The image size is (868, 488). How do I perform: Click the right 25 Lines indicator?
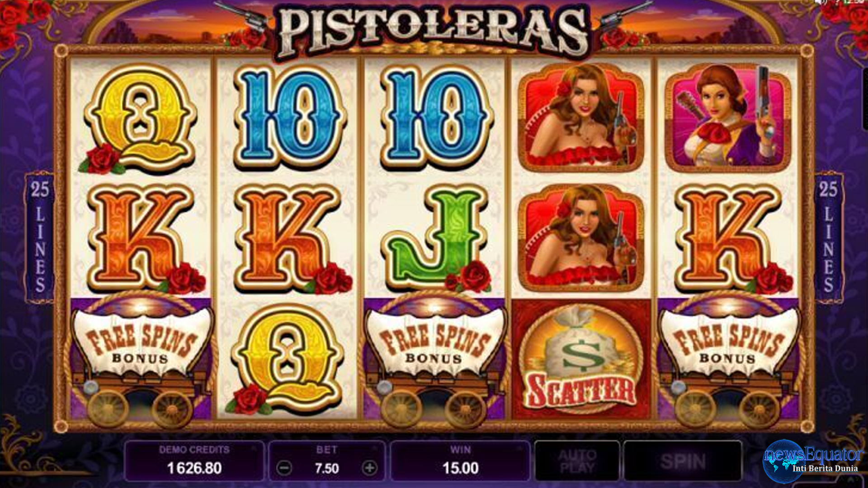tap(828, 236)
